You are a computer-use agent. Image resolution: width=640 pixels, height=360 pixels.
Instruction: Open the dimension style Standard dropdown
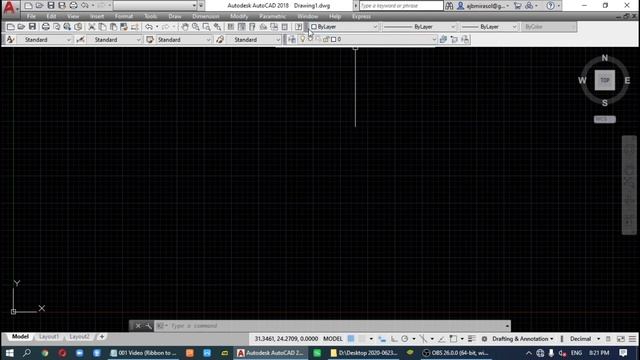[x=114, y=40]
